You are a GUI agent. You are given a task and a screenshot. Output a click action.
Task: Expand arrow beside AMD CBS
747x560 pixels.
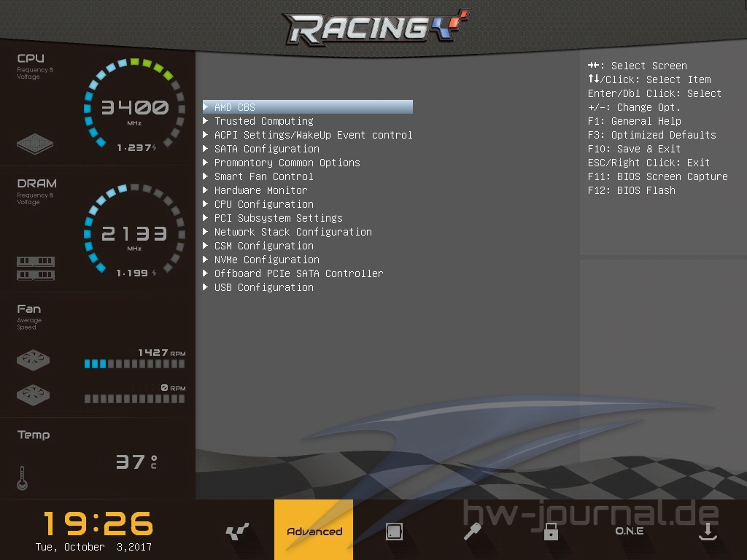tap(205, 106)
